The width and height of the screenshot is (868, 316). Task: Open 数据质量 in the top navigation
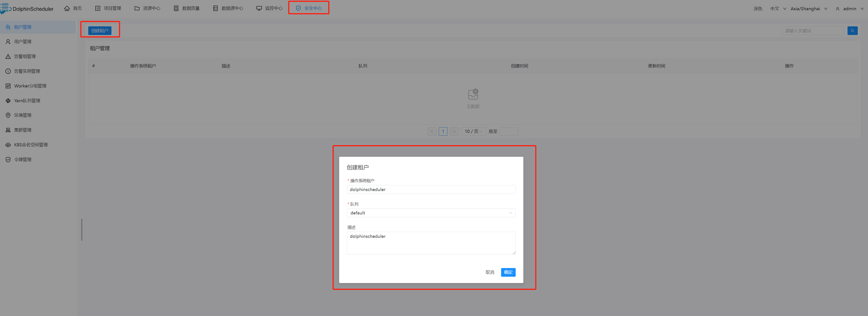pos(187,8)
